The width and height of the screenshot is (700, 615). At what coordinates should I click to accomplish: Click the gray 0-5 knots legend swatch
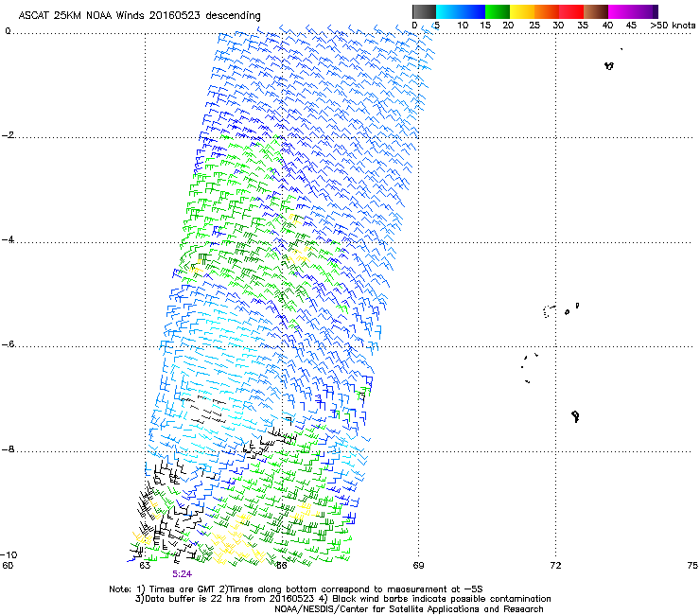(x=424, y=11)
